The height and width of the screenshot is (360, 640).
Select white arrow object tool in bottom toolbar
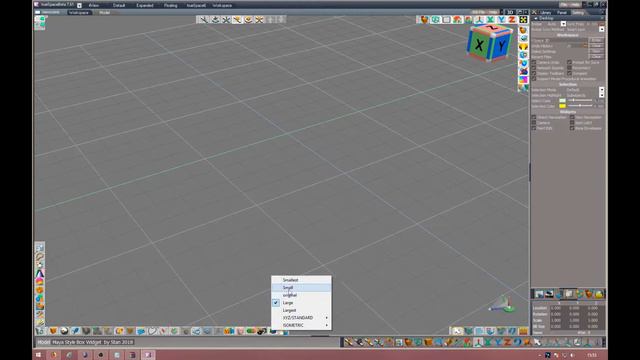[538, 342]
